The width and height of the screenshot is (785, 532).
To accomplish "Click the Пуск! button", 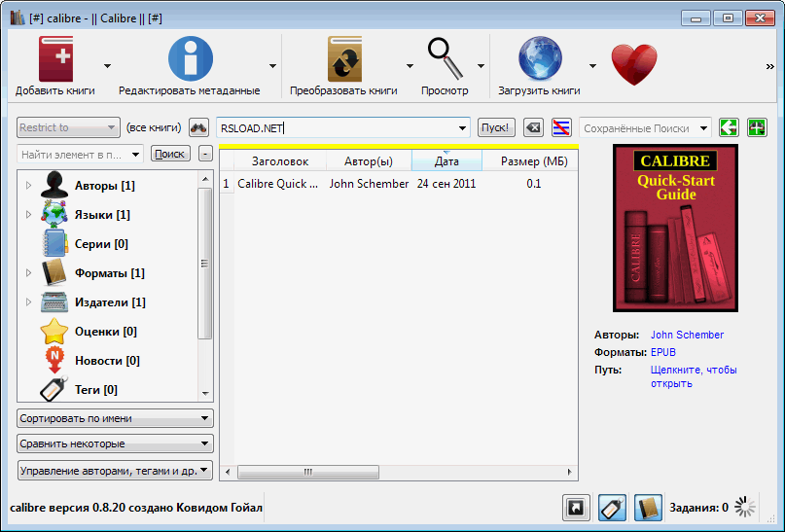I will click(x=496, y=127).
